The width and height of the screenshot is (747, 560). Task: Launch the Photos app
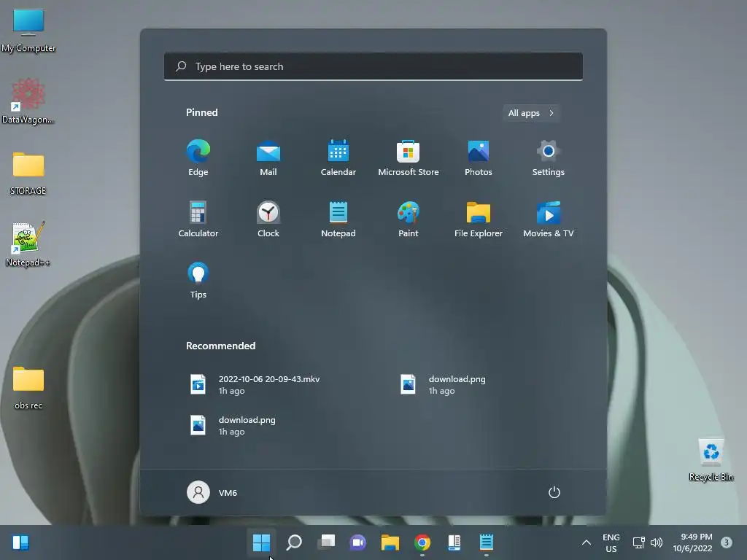click(x=479, y=158)
